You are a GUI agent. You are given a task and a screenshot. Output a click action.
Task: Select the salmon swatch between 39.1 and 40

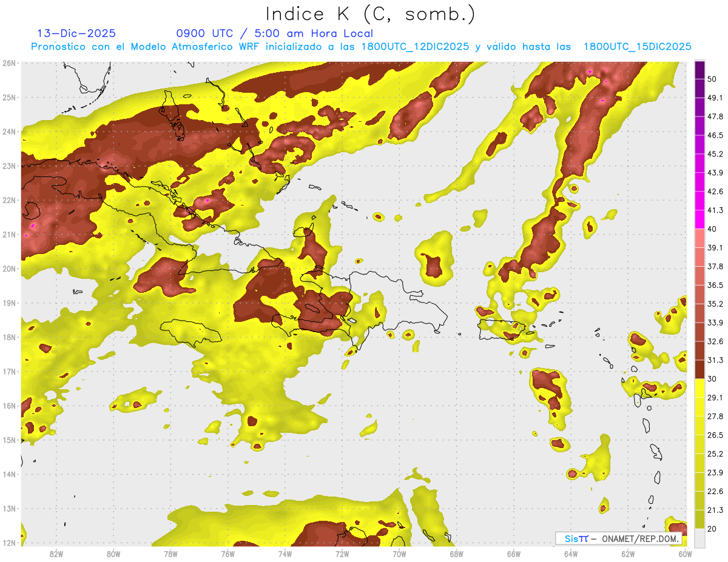(699, 238)
